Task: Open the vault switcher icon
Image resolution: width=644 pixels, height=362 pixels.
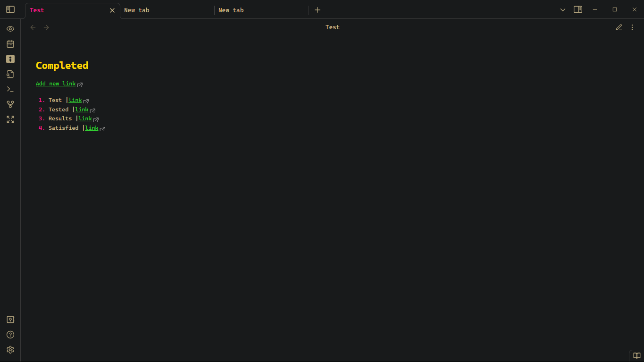Action: (10, 320)
